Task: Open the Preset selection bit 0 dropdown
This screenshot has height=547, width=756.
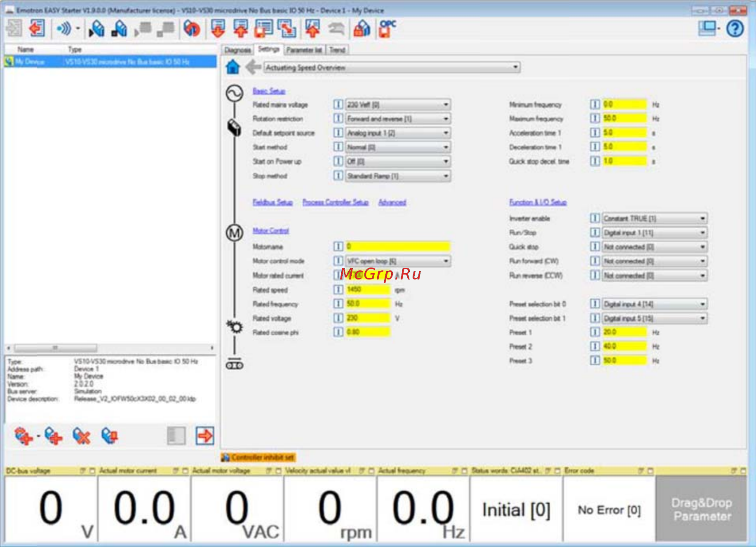Action: click(655, 304)
